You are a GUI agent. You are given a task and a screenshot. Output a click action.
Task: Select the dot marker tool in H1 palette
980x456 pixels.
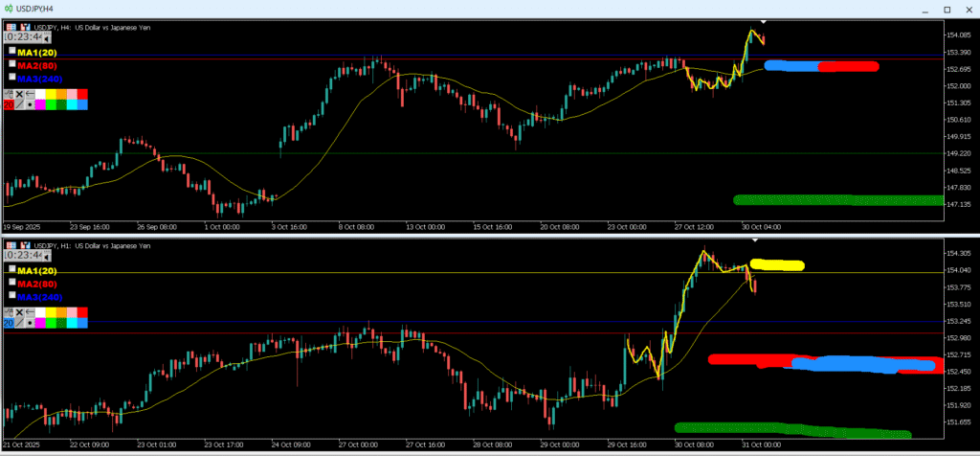30,324
